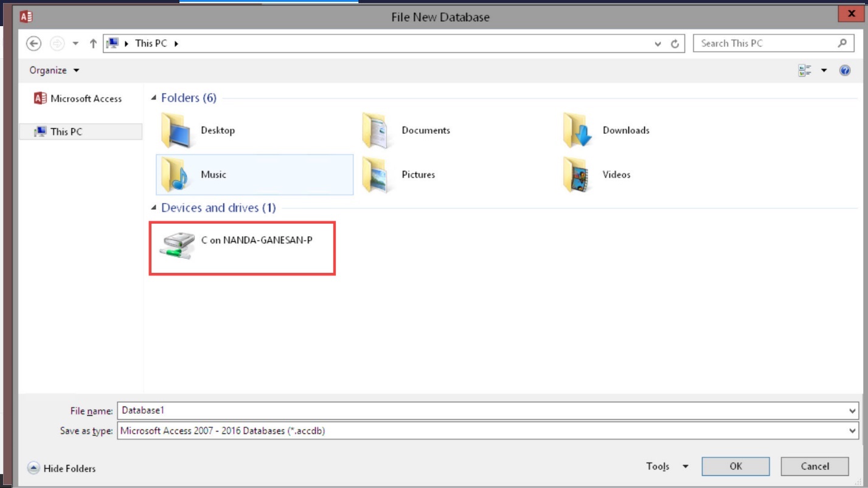Select This PC in navigation pane
The height and width of the screenshot is (488, 868).
click(x=66, y=132)
